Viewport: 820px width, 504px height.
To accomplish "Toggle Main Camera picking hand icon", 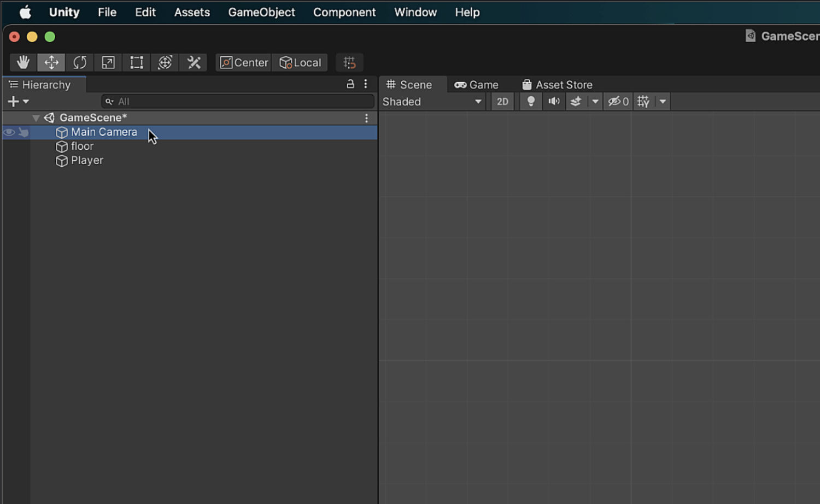I will click(24, 132).
